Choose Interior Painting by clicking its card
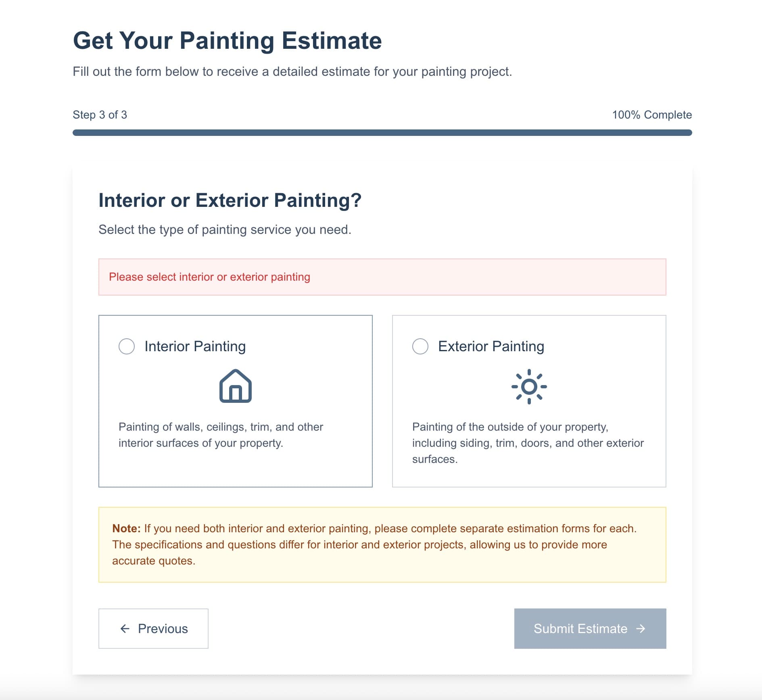 pos(236,401)
